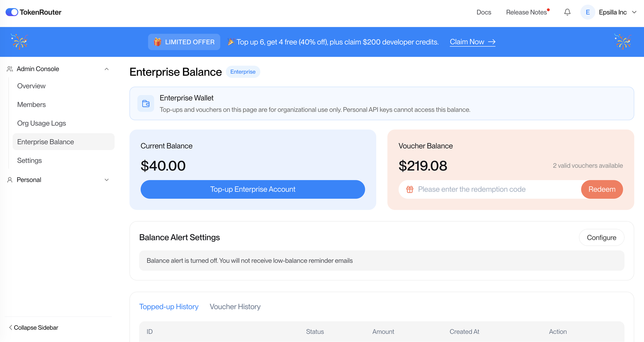Image resolution: width=644 pixels, height=342 pixels.
Task: Open the notifications bell
Action: point(567,12)
